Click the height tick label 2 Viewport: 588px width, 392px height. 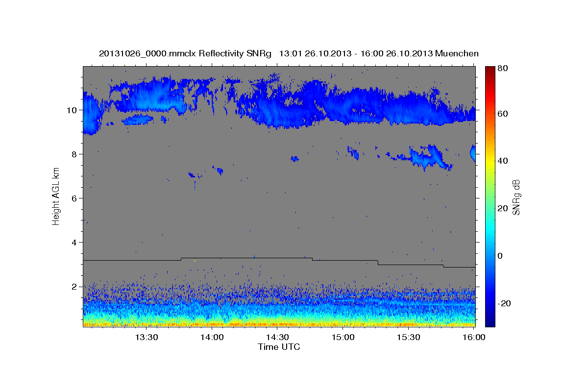[x=75, y=287]
